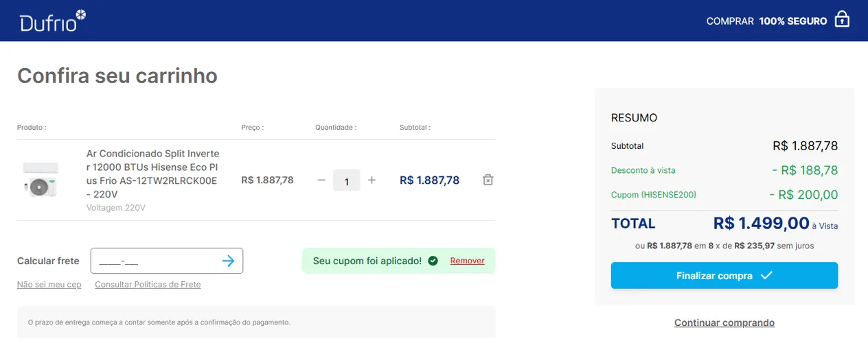Click the Desconto à vista label
The image size is (868, 343).
pyautogui.click(x=643, y=170)
